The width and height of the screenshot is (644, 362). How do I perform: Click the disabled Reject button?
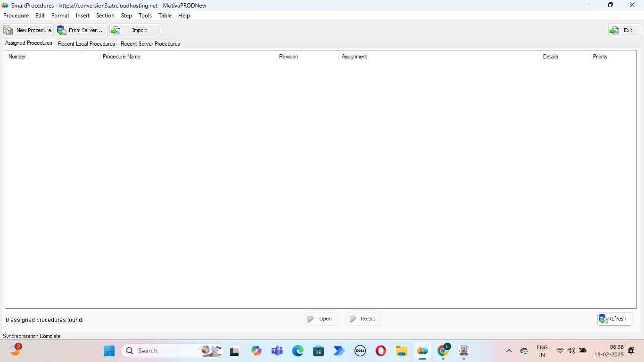[x=363, y=319]
